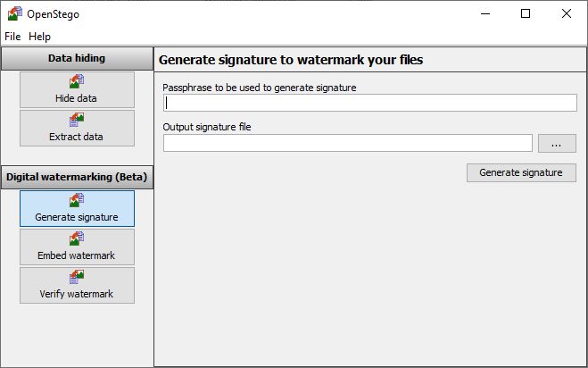Viewport: 588px width, 368px height.
Task: Browse for output signature file with ... button
Action: point(557,144)
